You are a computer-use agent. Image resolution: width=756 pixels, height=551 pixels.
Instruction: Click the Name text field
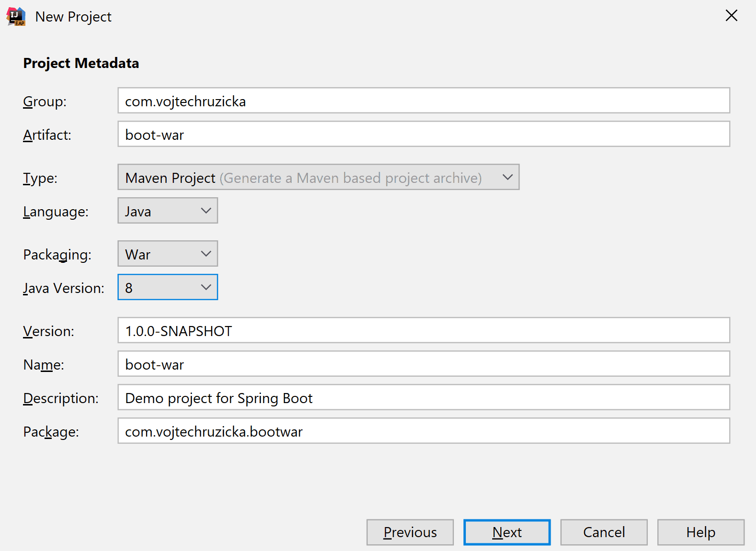click(423, 364)
